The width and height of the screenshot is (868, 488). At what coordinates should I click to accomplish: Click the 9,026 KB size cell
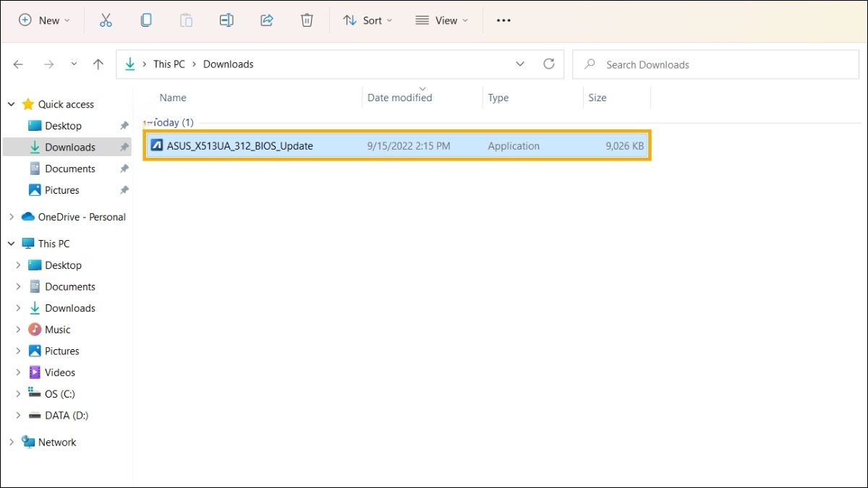624,145
